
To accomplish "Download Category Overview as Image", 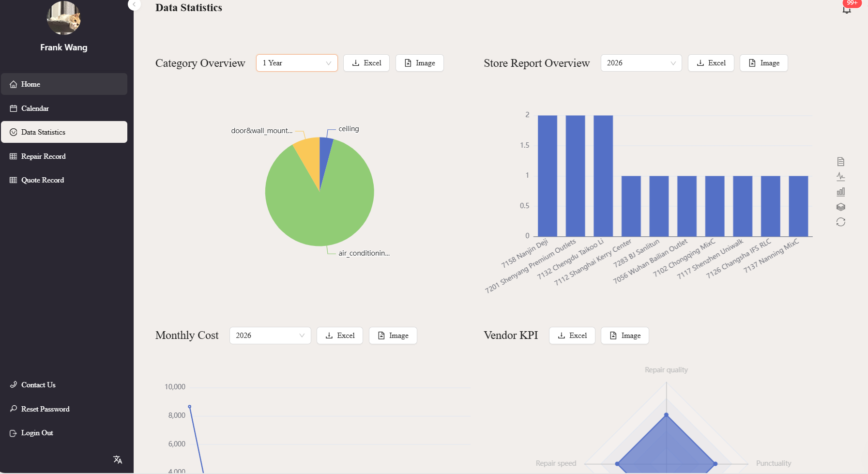I will [420, 63].
